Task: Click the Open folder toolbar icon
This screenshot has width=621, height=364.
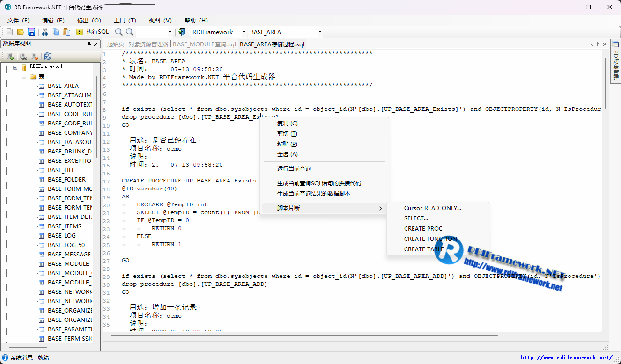Action: tap(21, 32)
